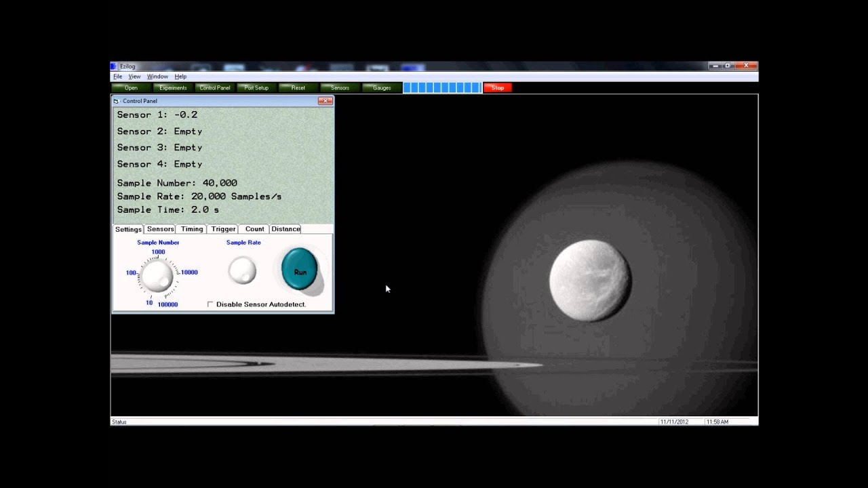Open the Help menu
868x488 pixels.
tap(180, 77)
